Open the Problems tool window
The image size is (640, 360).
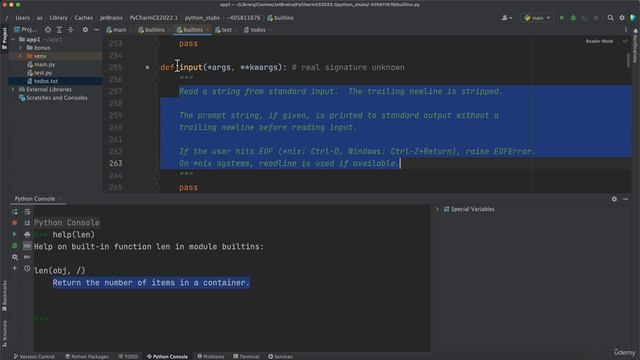[x=211, y=357]
